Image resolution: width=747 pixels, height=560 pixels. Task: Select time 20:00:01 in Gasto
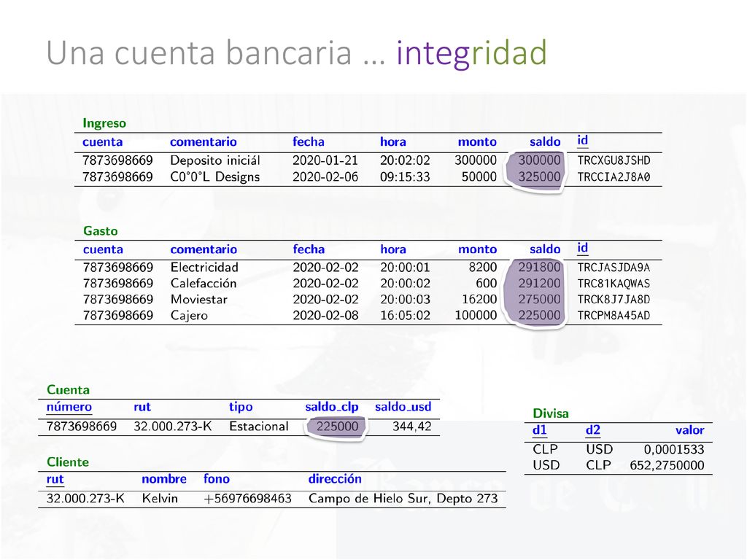[x=405, y=267]
